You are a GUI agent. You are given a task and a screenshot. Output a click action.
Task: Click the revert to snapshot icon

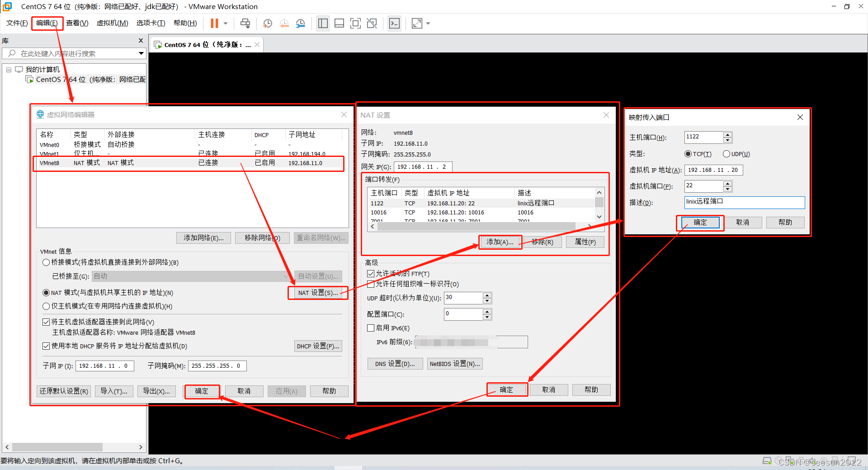(x=284, y=24)
